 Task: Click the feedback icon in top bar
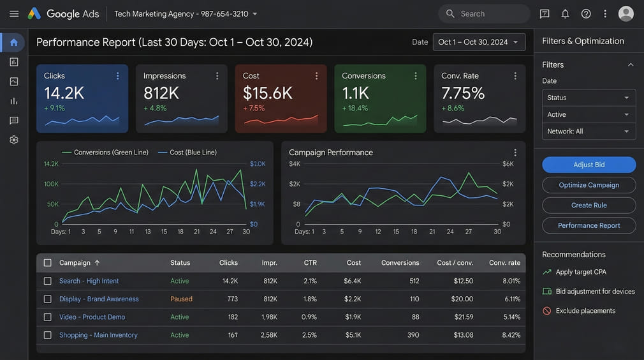point(545,13)
